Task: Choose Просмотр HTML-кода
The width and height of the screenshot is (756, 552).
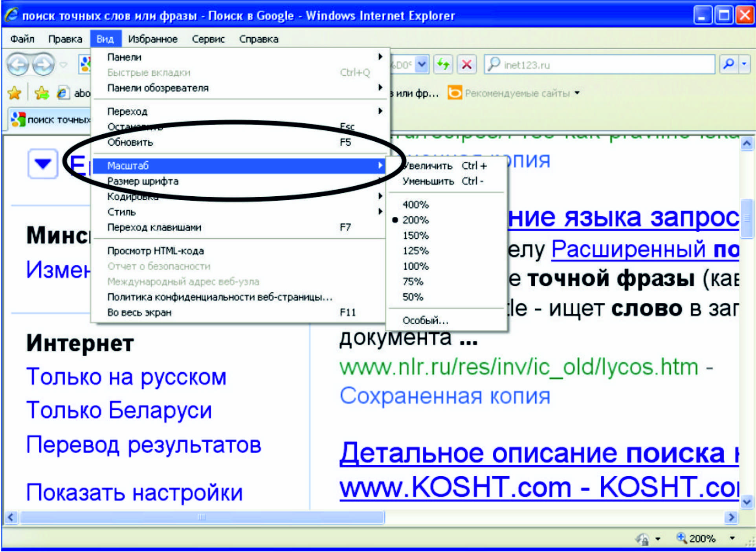Action: pyautogui.click(x=240, y=250)
